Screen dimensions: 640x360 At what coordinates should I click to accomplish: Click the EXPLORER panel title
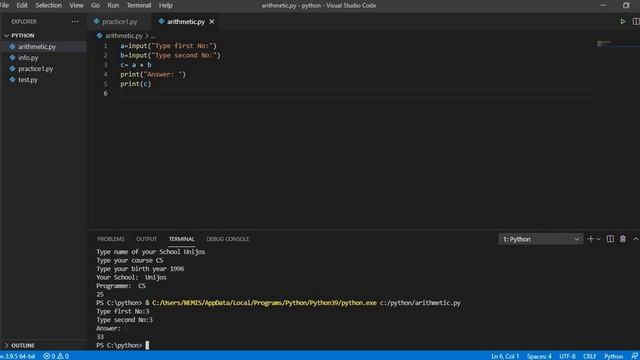[24, 21]
